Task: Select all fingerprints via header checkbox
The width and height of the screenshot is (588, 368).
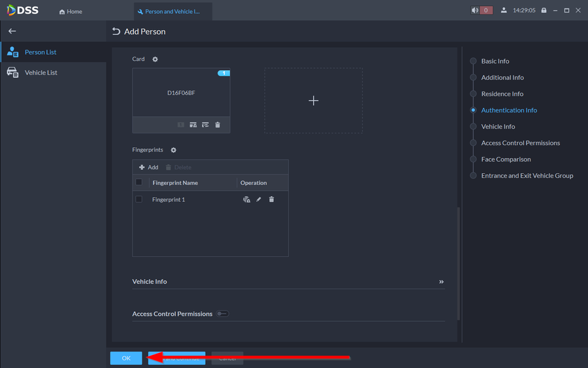Action: point(139,182)
